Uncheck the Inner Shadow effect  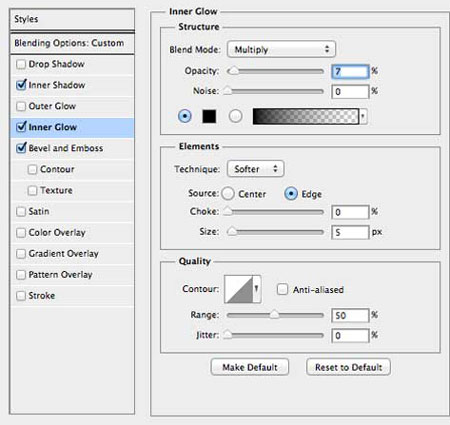click(x=21, y=85)
